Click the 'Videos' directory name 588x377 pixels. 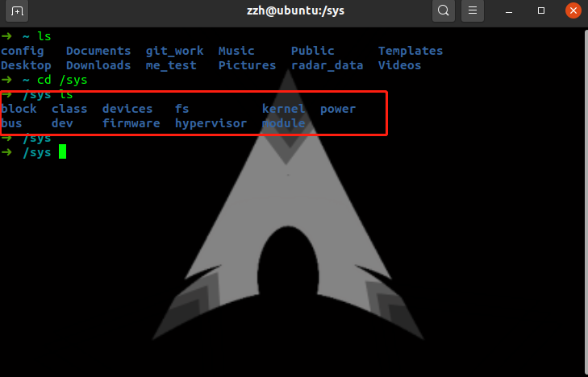tap(399, 65)
